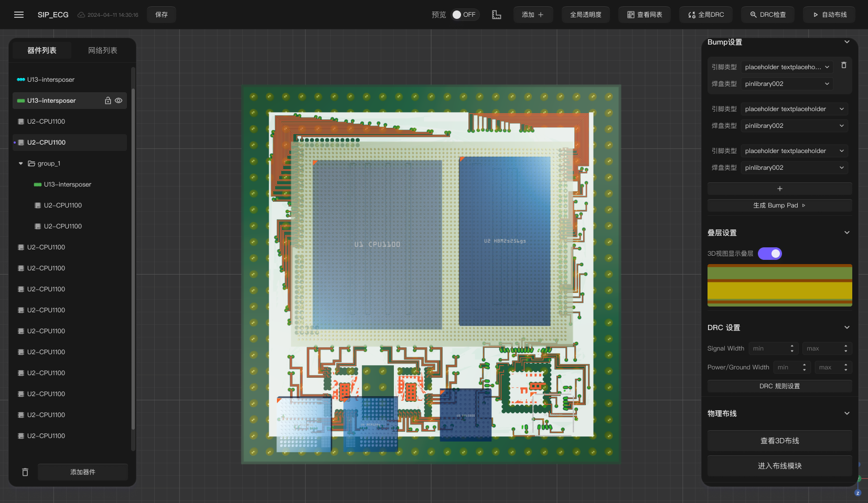Viewport: 868px width, 503px height.
Task: Click the cloud sync status icon
Action: point(81,15)
